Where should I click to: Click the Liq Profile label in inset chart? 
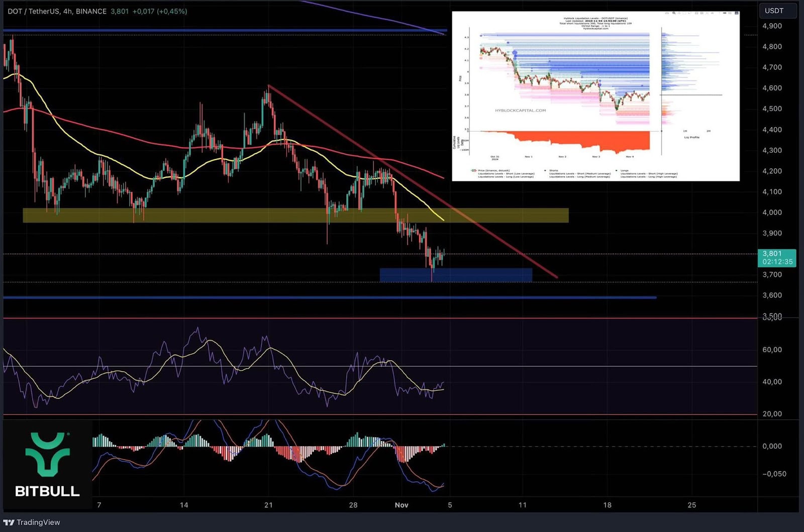(691, 137)
